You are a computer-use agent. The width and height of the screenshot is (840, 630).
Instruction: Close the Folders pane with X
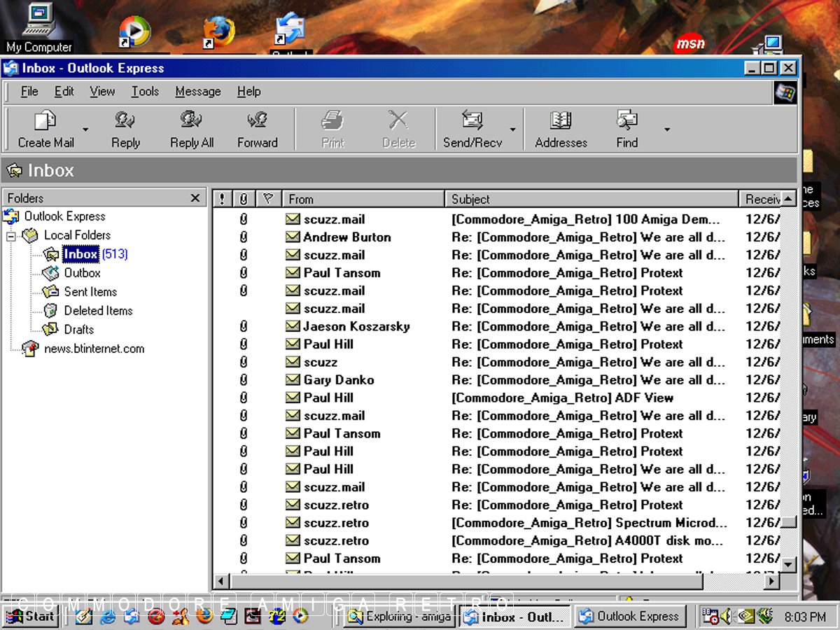click(x=195, y=199)
